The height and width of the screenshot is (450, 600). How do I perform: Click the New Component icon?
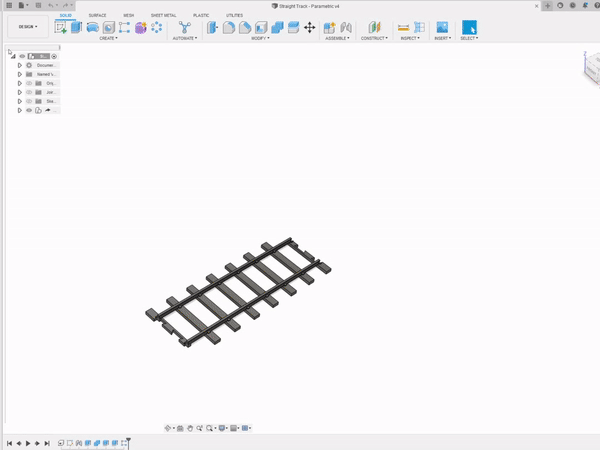pos(329,28)
